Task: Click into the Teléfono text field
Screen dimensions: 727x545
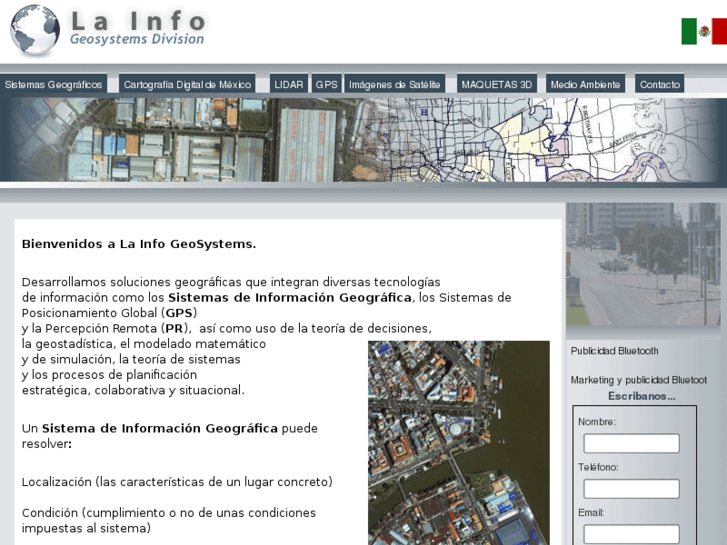Action: (x=631, y=489)
